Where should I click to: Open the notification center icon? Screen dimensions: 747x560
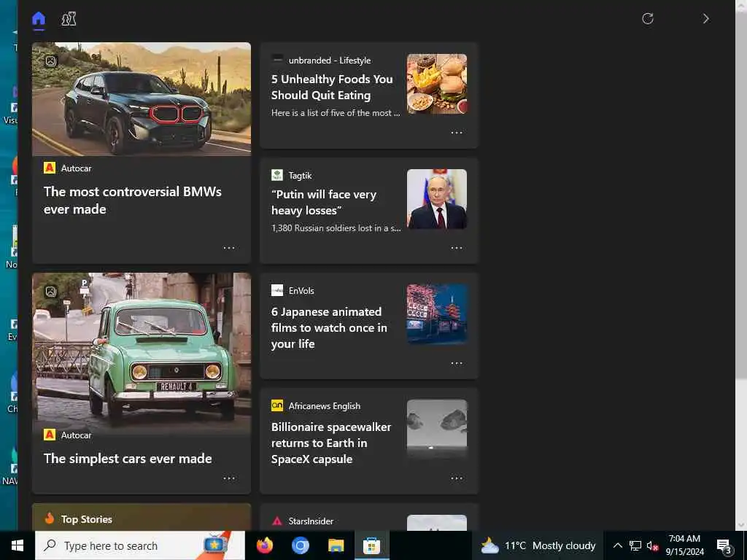tap(724, 546)
